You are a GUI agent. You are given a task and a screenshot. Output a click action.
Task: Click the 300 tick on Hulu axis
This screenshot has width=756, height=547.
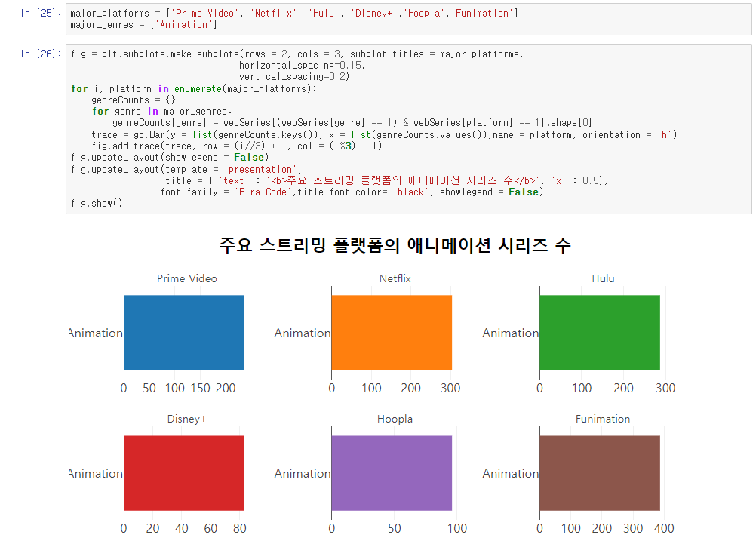pyautogui.click(x=665, y=388)
